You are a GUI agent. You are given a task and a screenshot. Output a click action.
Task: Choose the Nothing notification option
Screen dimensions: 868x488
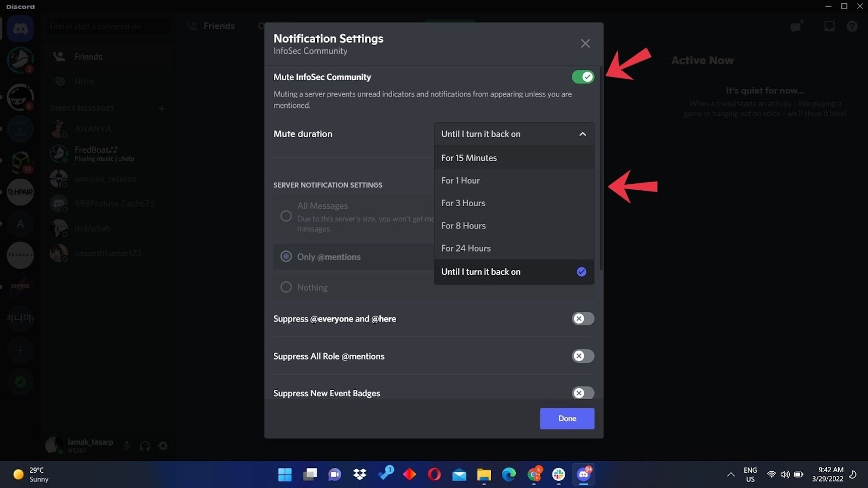point(286,287)
